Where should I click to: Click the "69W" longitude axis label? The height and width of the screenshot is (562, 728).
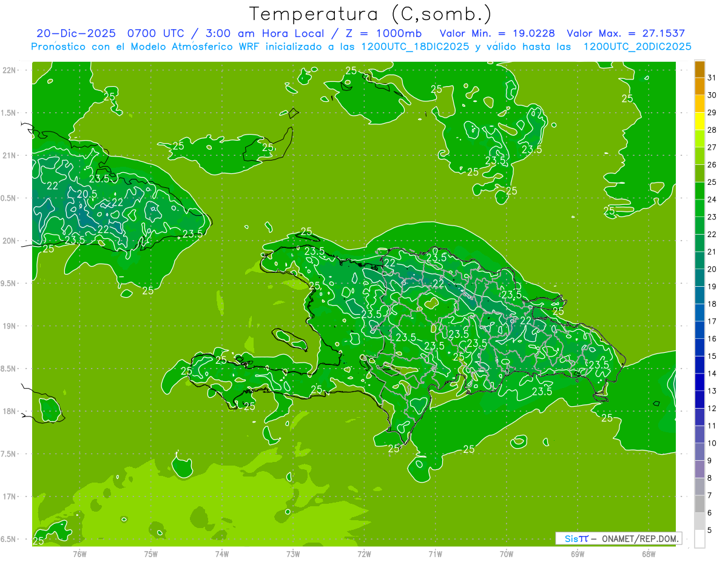(577, 554)
